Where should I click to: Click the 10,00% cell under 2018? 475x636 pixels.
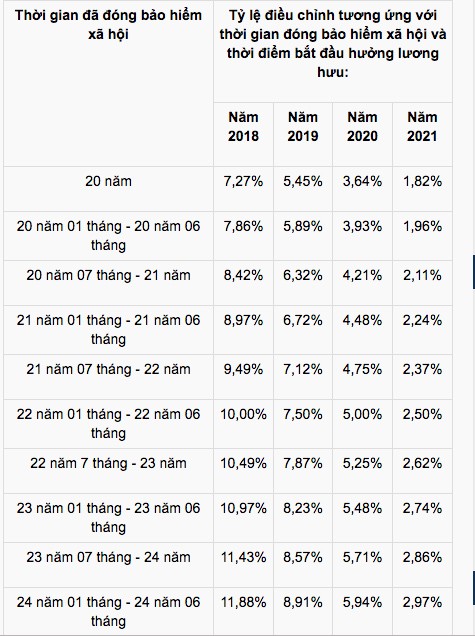(x=243, y=415)
